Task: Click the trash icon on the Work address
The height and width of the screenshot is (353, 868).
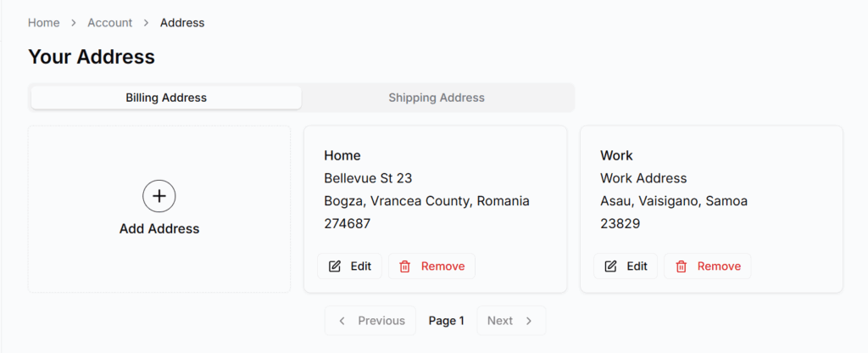Action: tap(682, 266)
